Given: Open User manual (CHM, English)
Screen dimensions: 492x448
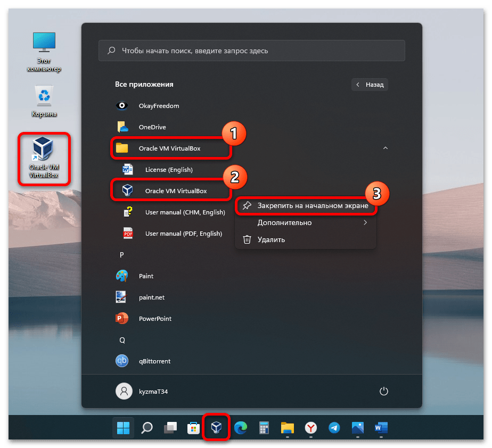Looking at the screenshot, I should tap(174, 212).
